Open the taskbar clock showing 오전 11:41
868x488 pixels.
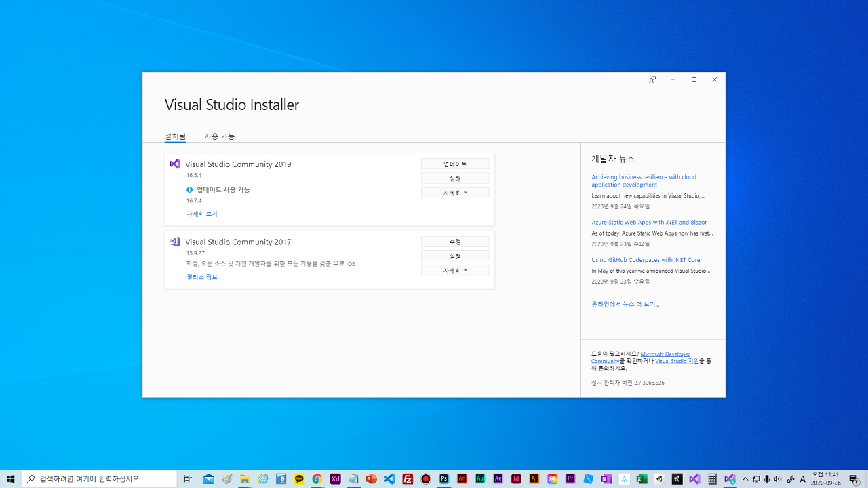825,478
